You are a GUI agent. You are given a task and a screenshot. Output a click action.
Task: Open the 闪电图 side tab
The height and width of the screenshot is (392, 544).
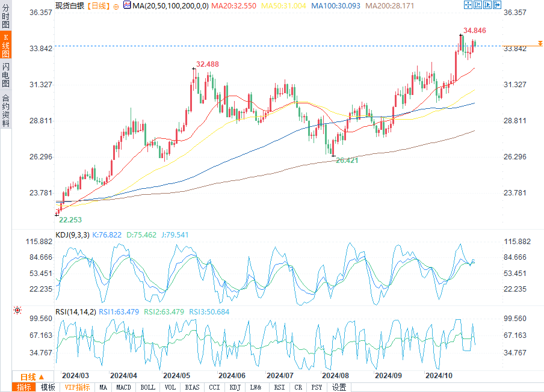5,74
